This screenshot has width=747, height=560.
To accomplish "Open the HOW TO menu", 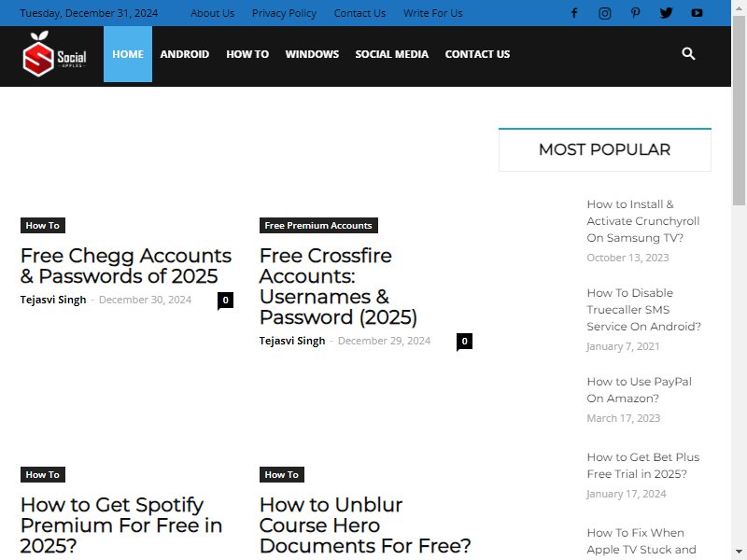I will 247,54.
